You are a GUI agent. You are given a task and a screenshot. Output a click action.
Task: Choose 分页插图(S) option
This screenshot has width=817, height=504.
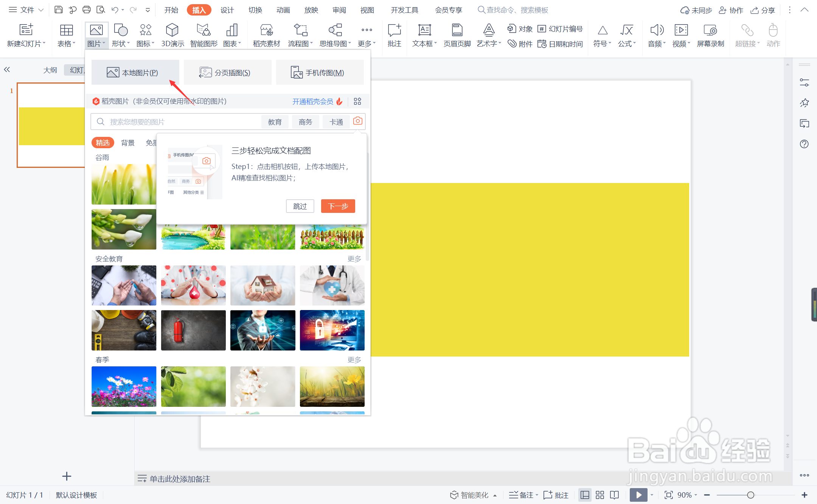(228, 72)
